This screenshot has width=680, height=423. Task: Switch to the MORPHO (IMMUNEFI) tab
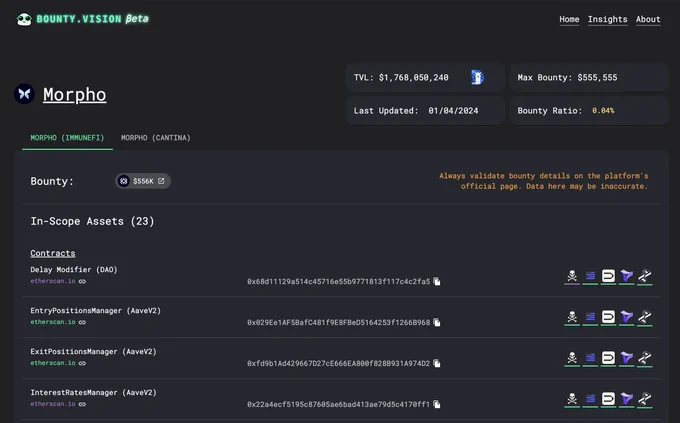67,138
